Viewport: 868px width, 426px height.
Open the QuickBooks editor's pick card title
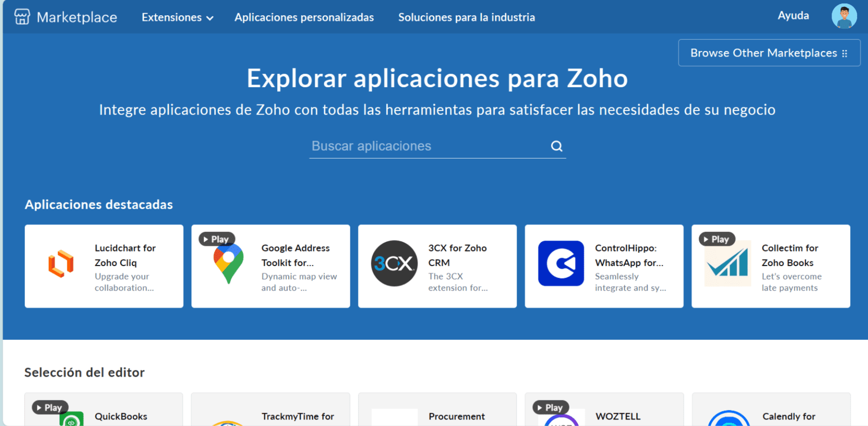(121, 416)
